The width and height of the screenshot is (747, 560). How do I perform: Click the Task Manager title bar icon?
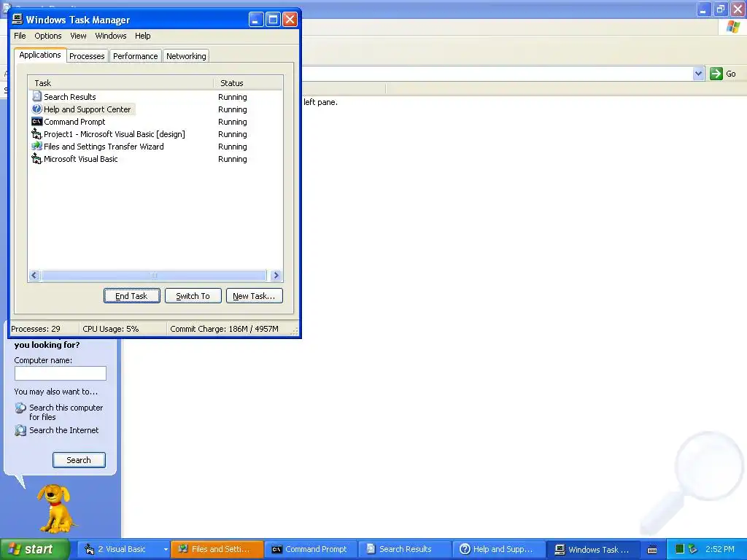[18, 19]
